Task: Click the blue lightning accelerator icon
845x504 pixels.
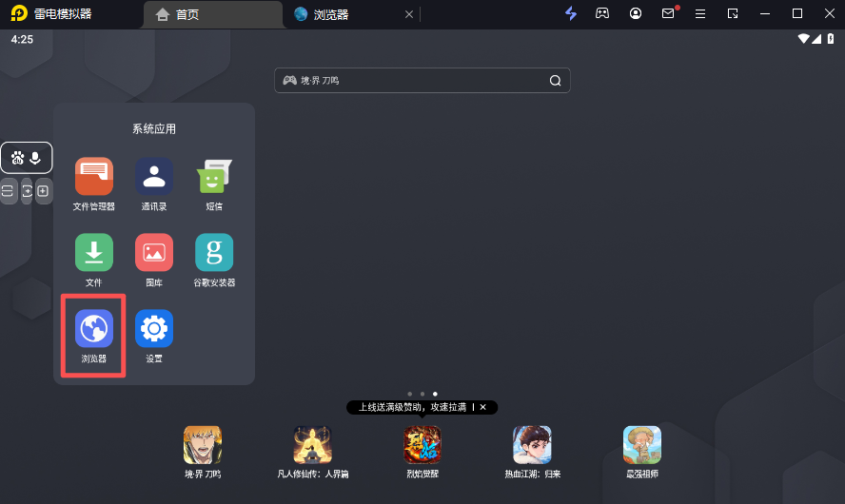Action: 571,13
